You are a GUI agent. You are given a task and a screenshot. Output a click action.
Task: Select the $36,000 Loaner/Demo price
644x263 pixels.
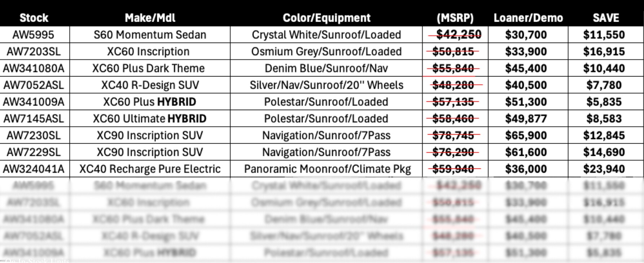(x=526, y=169)
